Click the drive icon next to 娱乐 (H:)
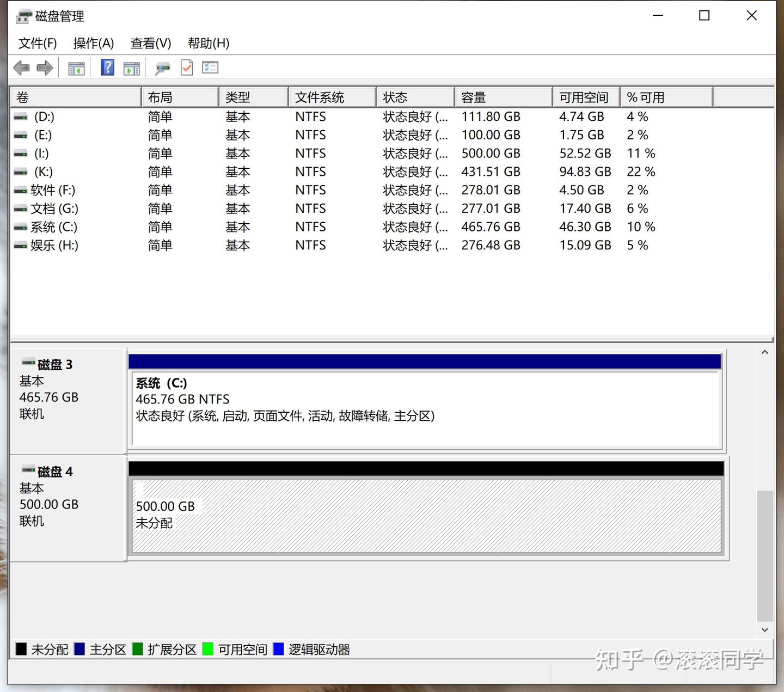 [21, 246]
